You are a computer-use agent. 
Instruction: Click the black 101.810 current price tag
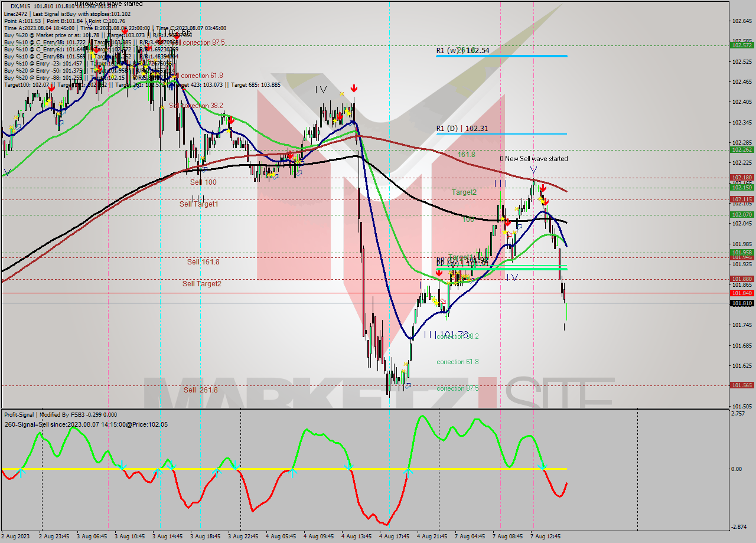tap(742, 303)
